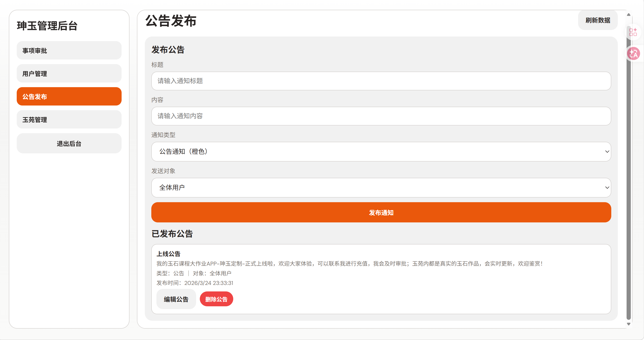Click the orange 发布通知 button
Screen dimensions: 644x340
381,212
